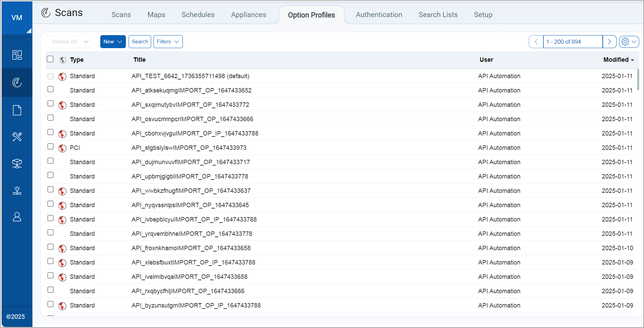The height and width of the screenshot is (328, 644).
Task: Check the box for the PCI profile row
Action: tap(50, 146)
